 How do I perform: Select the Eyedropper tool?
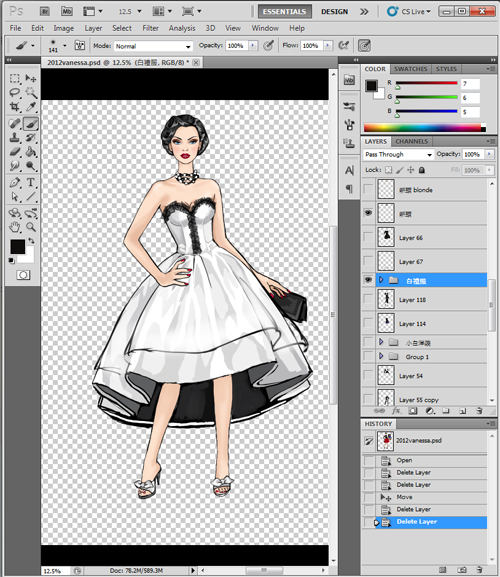pos(31,107)
